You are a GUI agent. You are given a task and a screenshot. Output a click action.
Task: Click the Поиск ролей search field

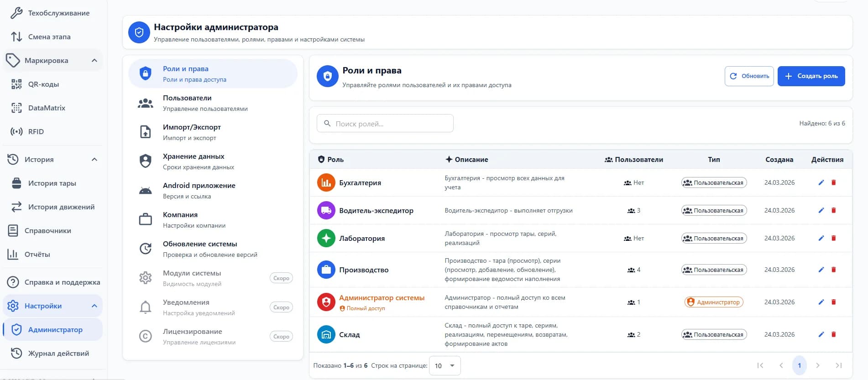(385, 123)
